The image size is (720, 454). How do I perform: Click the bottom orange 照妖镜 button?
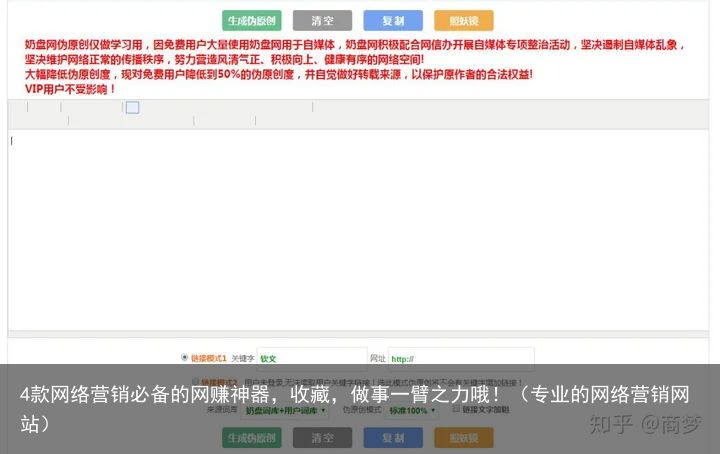[x=464, y=437]
